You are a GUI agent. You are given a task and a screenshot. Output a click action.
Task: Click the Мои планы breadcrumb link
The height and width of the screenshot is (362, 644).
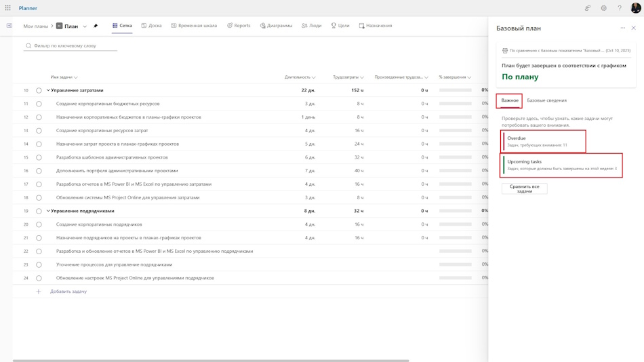click(x=36, y=26)
